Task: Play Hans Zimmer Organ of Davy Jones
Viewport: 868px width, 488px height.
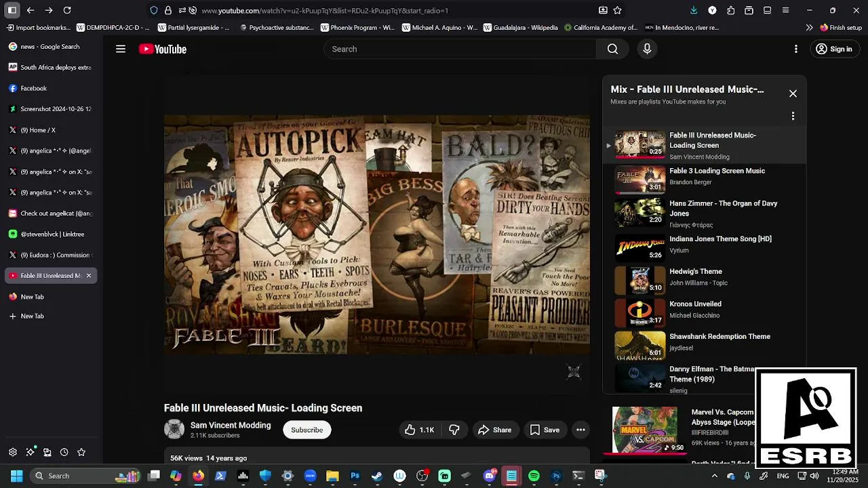Action: coord(704,212)
